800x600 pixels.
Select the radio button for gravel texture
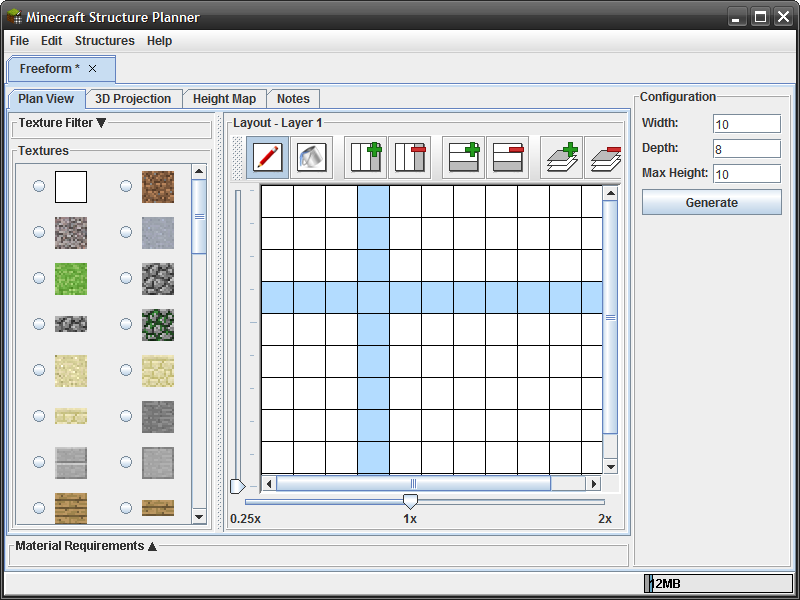click(x=39, y=232)
